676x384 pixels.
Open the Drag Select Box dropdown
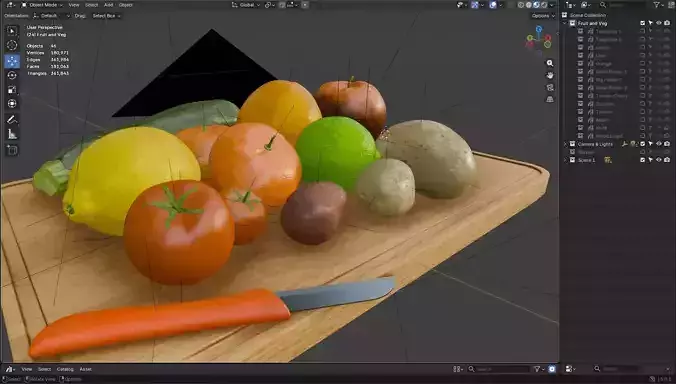[106, 16]
